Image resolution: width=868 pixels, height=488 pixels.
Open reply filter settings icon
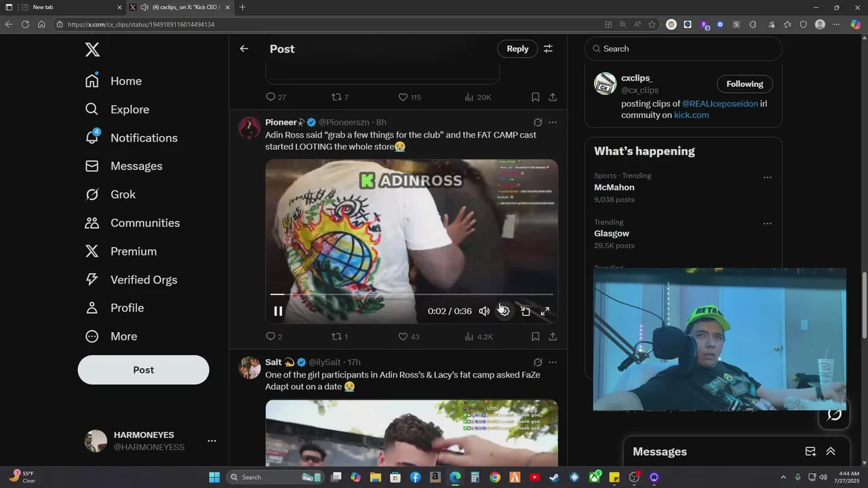548,49
